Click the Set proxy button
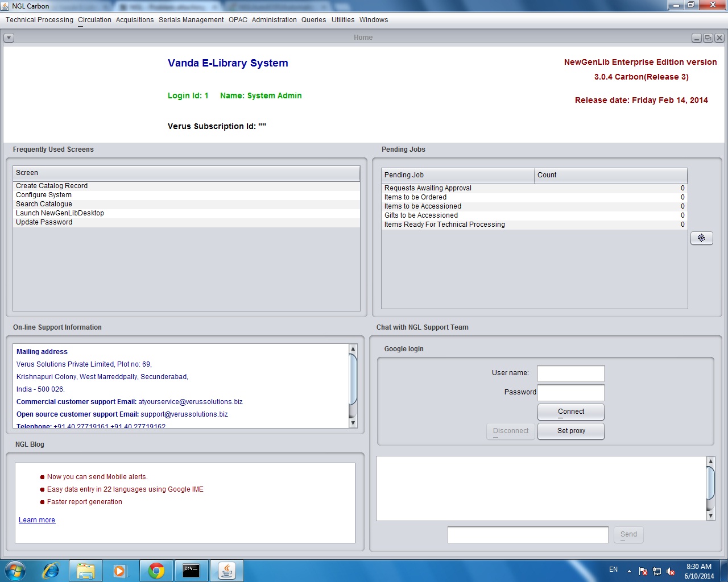This screenshot has height=582, width=728. [570, 431]
